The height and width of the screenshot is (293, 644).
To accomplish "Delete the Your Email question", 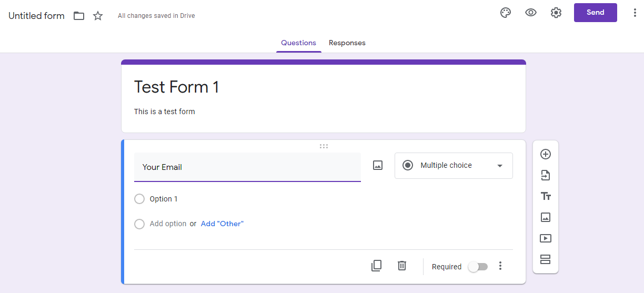I will (402, 266).
